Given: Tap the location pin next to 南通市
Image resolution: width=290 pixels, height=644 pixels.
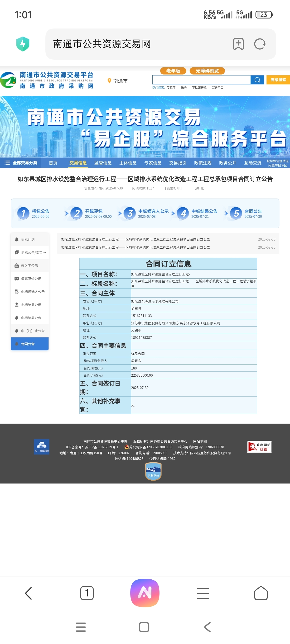Looking at the screenshot, I should tap(109, 81).
